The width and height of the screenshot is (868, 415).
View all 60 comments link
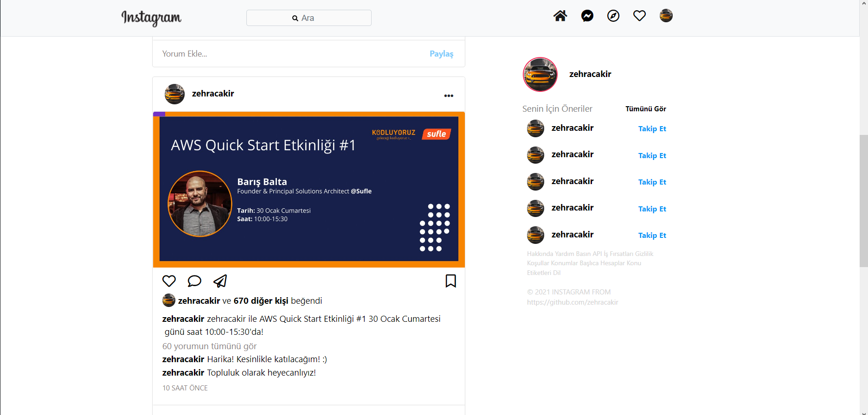click(x=209, y=346)
